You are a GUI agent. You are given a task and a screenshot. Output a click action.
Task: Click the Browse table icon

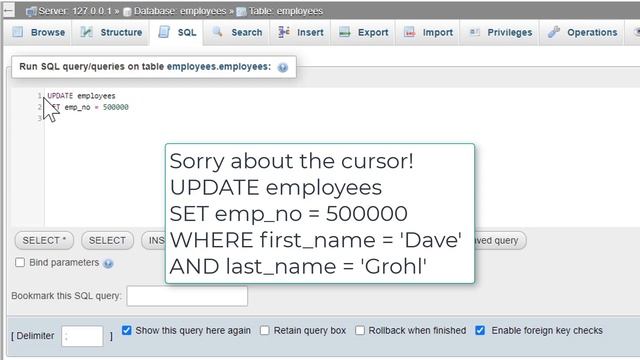(x=18, y=32)
